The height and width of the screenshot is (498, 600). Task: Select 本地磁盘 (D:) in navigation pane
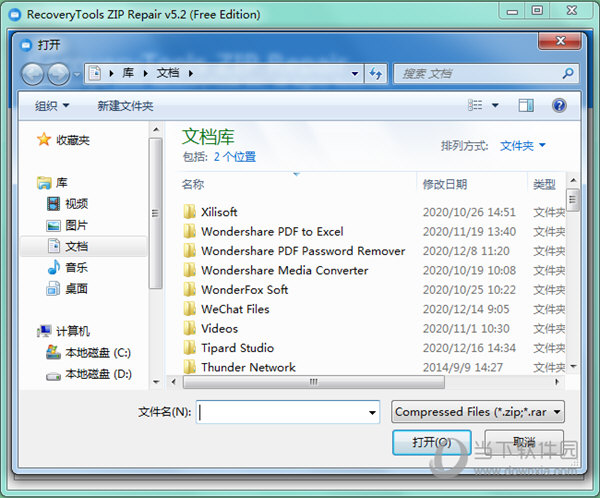tap(98, 374)
